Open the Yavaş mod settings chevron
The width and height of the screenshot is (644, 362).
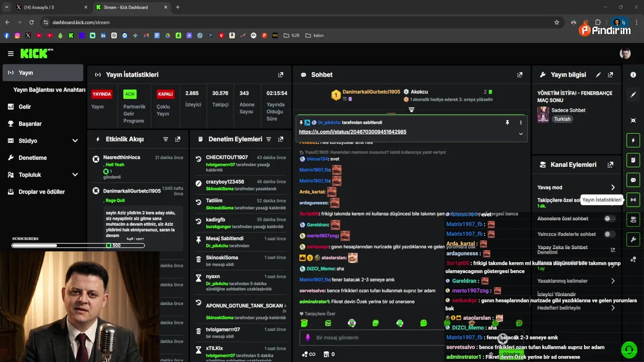pyautogui.click(x=613, y=187)
